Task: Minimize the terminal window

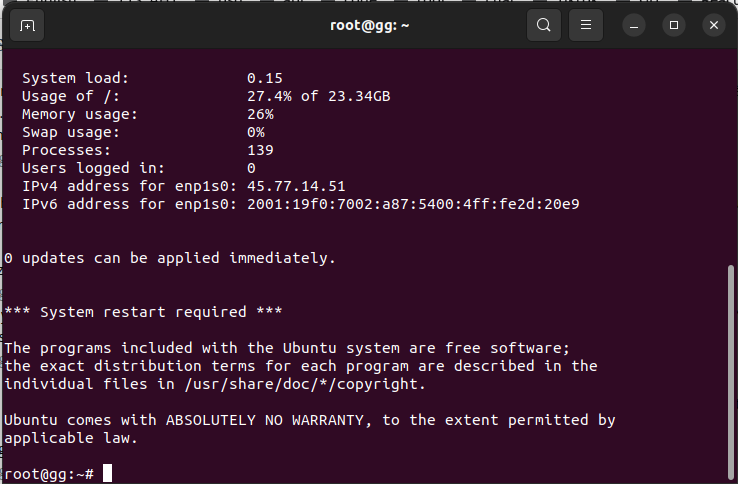Action: pyautogui.click(x=635, y=25)
